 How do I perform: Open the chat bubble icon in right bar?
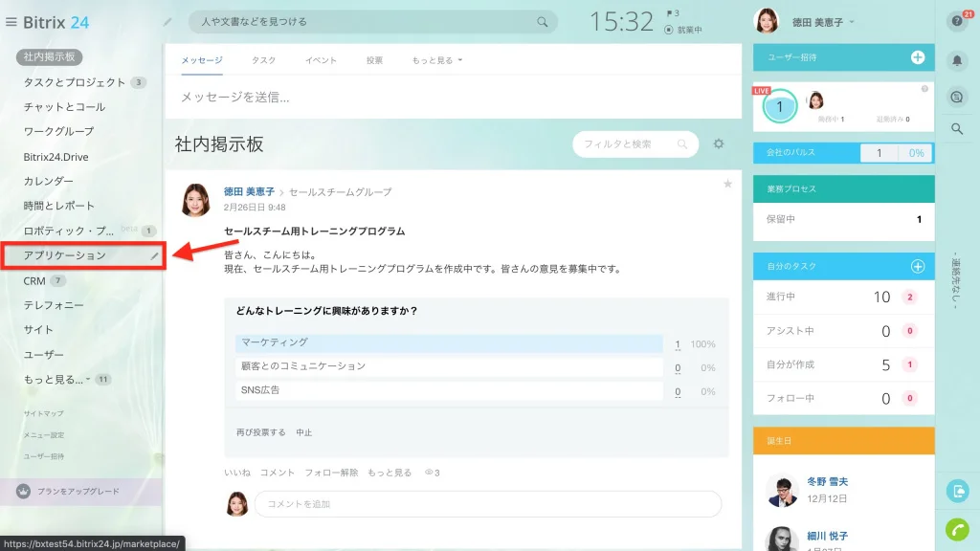(x=957, y=97)
